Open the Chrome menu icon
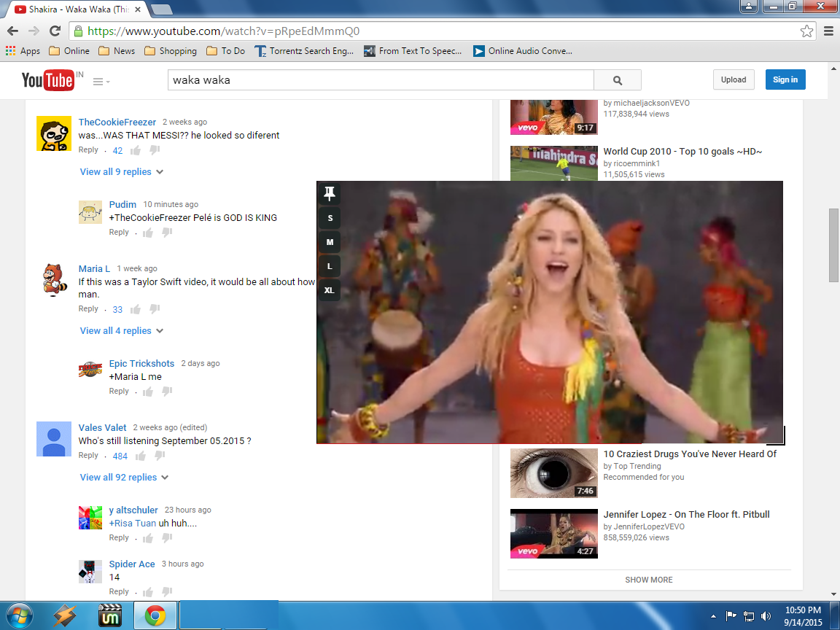 pyautogui.click(x=828, y=31)
